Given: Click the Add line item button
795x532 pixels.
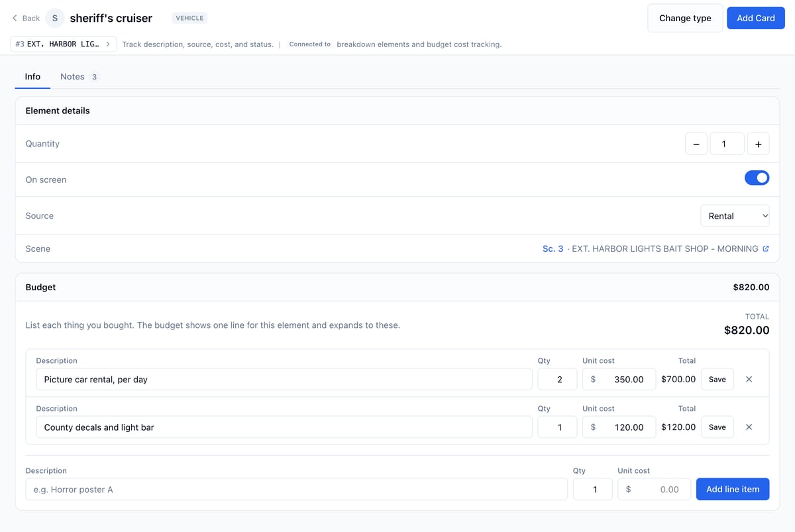Looking at the screenshot, I should 733,489.
